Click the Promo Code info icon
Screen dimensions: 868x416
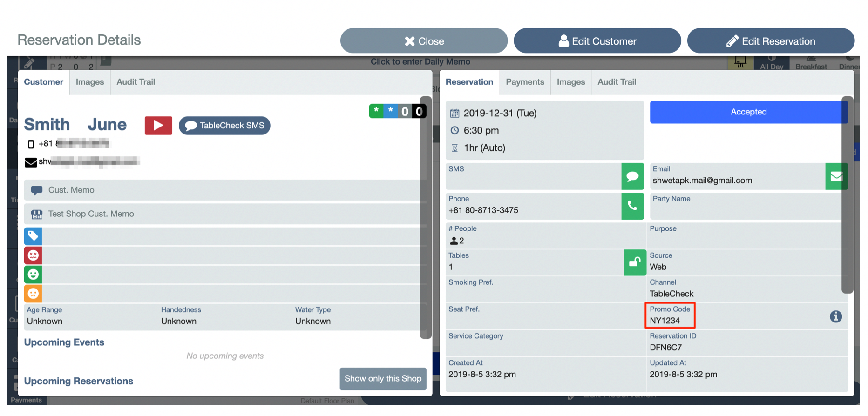click(x=836, y=316)
